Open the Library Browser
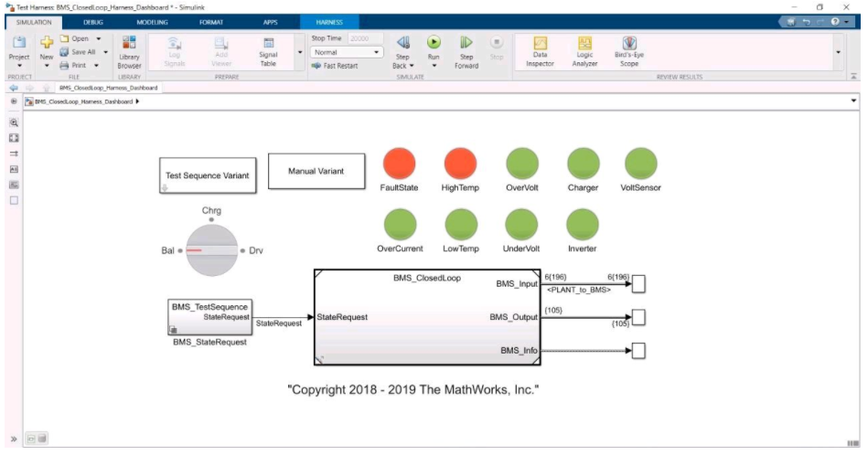This screenshot has height=455, width=868. click(129, 52)
